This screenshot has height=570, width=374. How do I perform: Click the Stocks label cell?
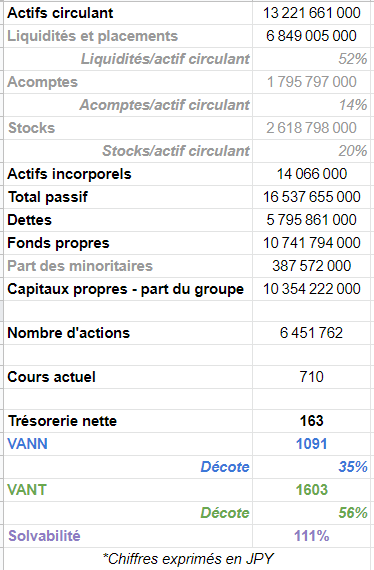[x=128, y=128]
